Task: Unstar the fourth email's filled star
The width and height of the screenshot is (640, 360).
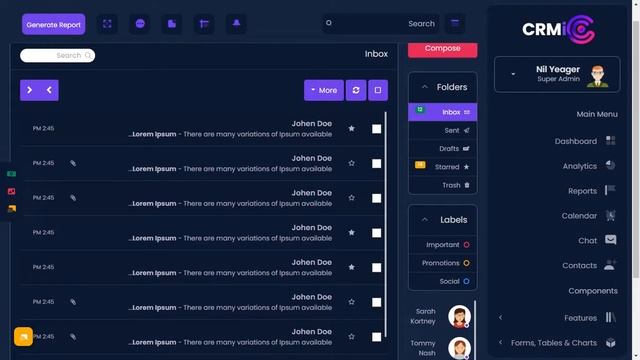Action: point(351,233)
